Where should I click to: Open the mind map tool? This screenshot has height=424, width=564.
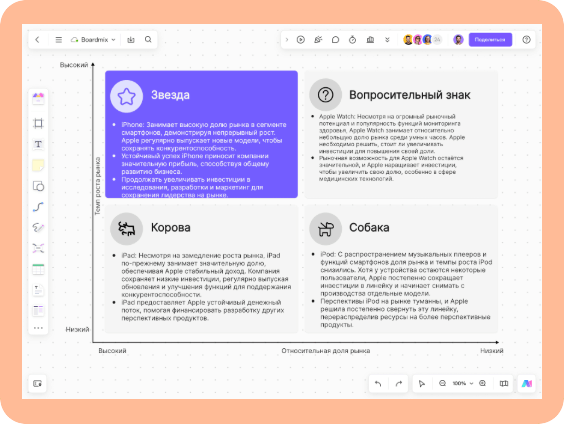coord(38,248)
